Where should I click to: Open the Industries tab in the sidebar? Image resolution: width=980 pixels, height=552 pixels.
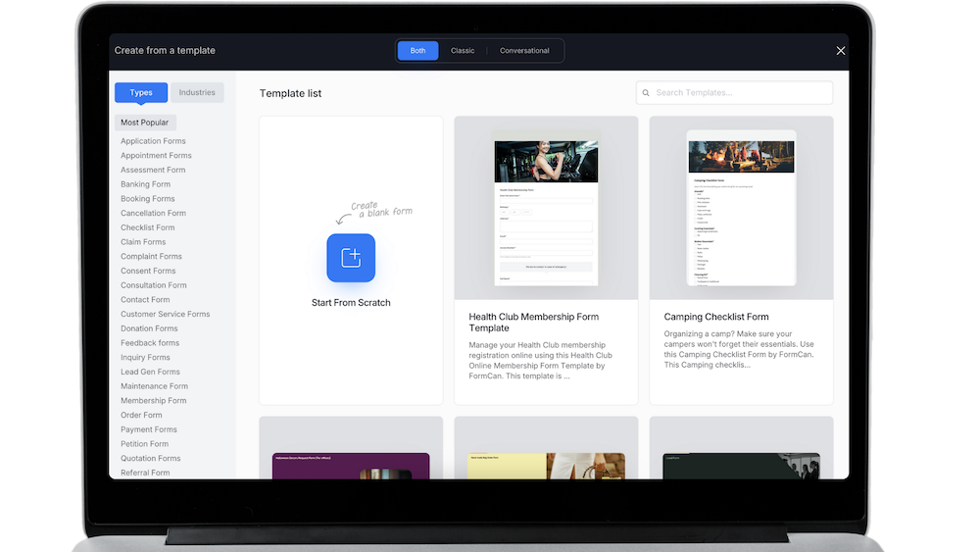(197, 92)
